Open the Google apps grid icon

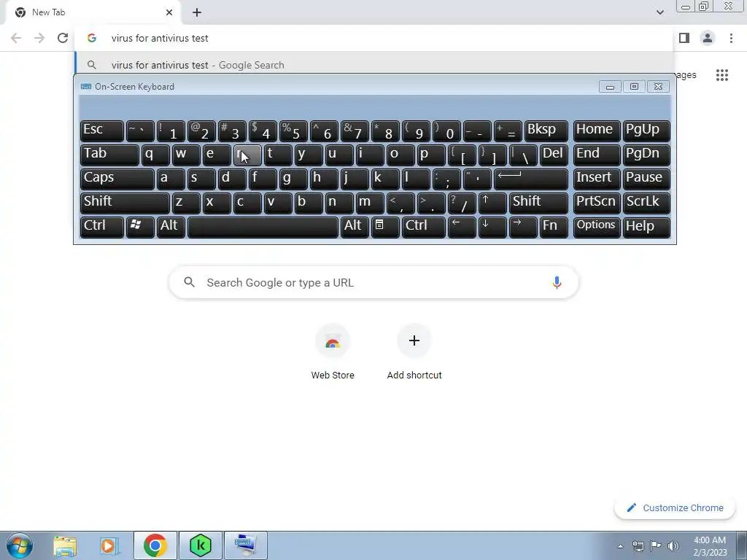click(x=721, y=75)
